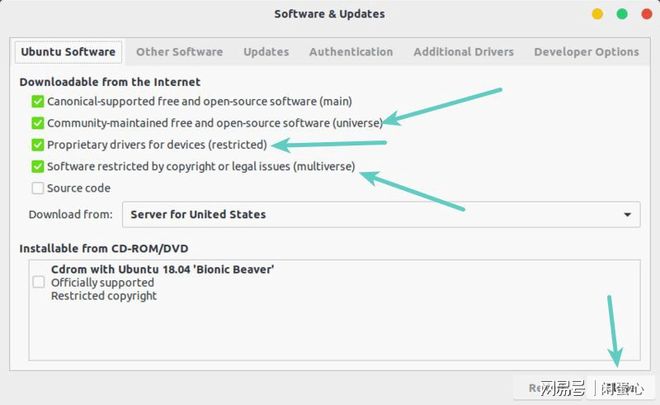Click the 'Officially supported' text
This screenshot has width=660, height=405.
click(x=102, y=282)
